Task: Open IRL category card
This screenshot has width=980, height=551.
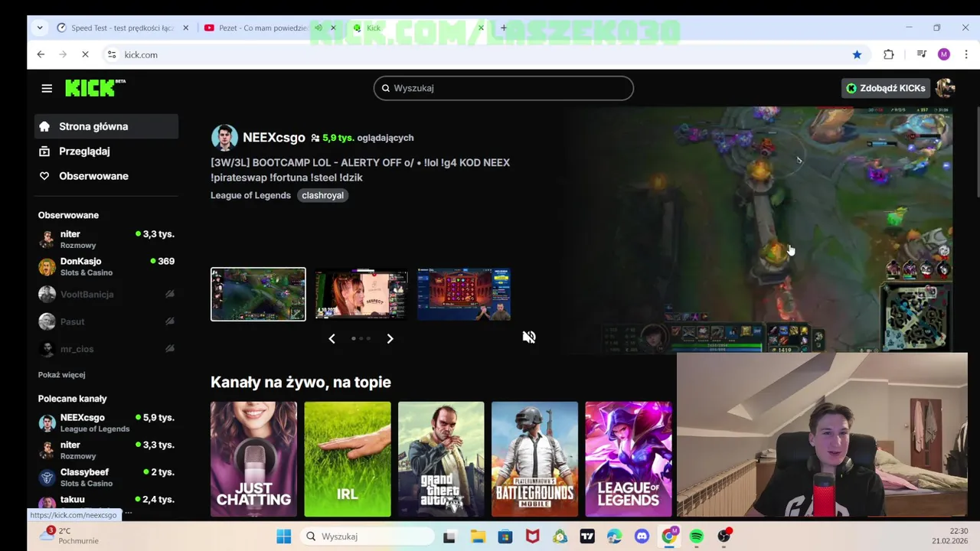Action: 348,459
